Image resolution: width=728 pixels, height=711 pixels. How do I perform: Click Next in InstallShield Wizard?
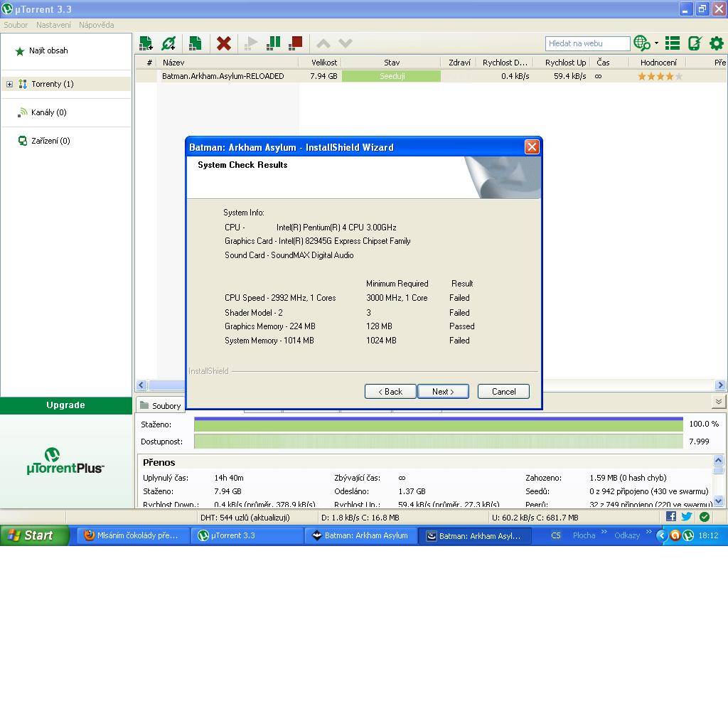443,392
